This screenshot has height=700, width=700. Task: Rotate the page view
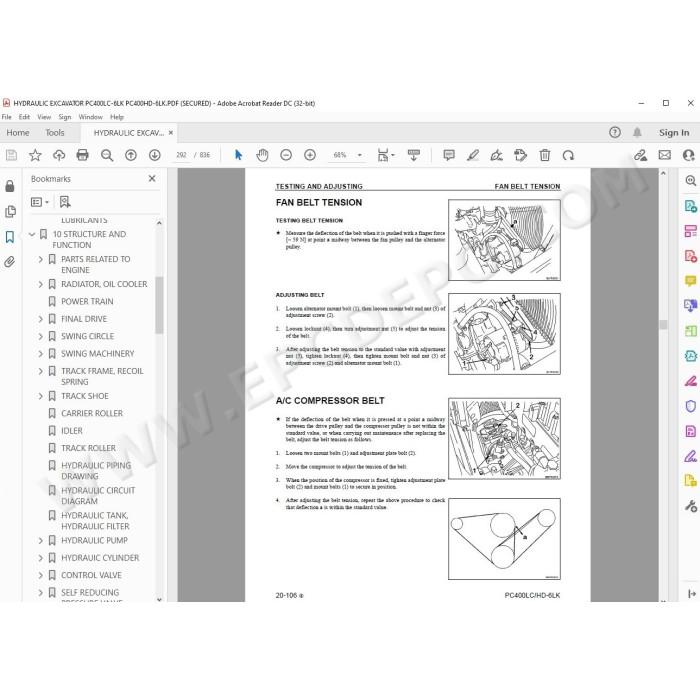pyautogui.click(x=568, y=155)
